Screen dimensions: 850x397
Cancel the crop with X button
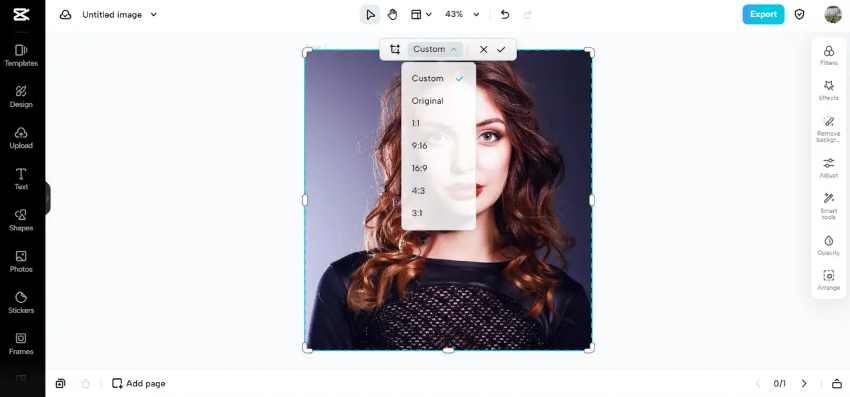(x=484, y=49)
